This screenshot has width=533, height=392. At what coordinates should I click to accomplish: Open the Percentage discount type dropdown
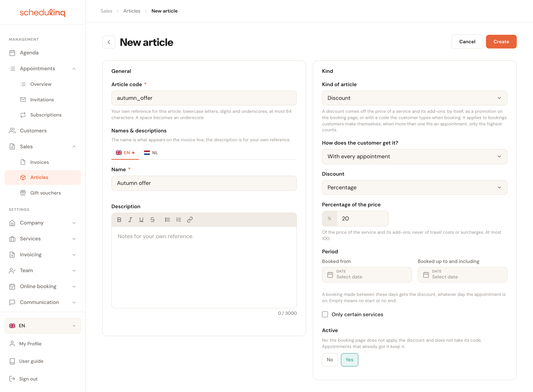(415, 187)
